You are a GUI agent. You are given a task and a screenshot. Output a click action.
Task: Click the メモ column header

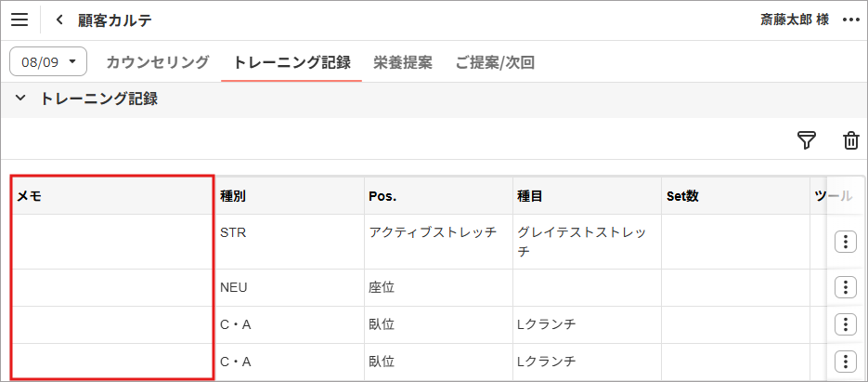tap(111, 196)
